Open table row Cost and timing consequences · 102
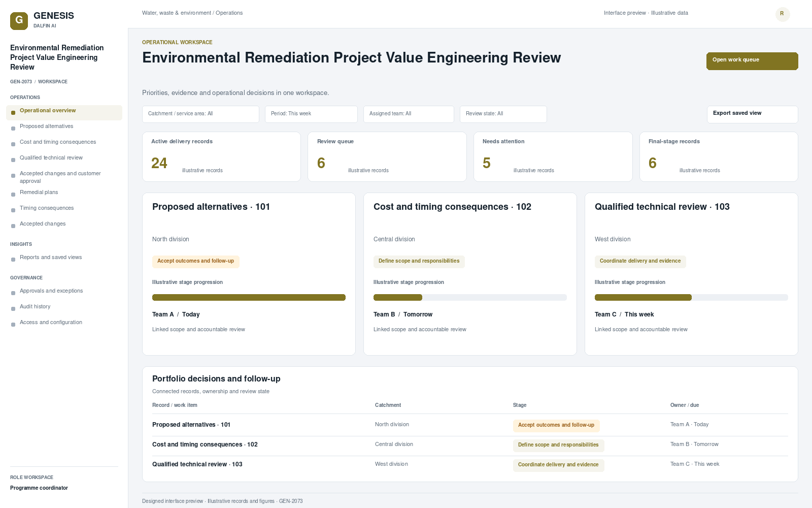The image size is (812, 508). point(470,445)
